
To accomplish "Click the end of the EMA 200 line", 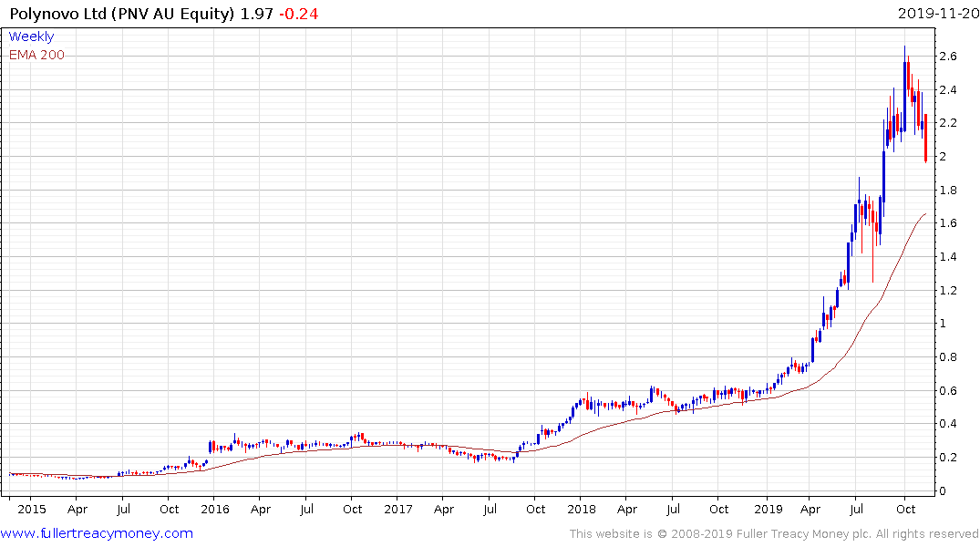I will 925,214.
